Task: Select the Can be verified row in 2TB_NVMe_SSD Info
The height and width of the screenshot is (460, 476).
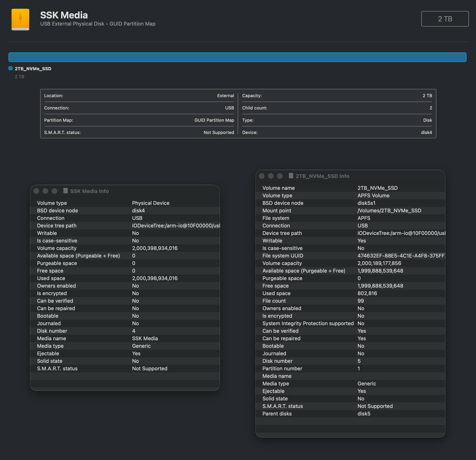Action: [350, 331]
